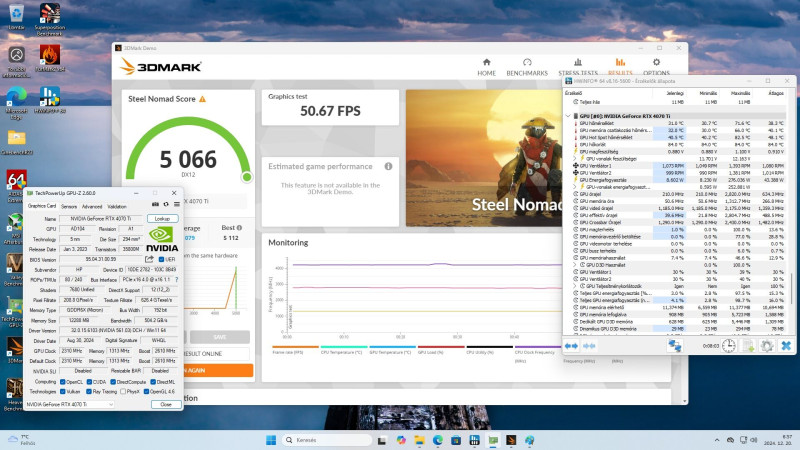Switch to the Validation tab in GPU-Z
The image size is (800, 450).
click(117, 206)
